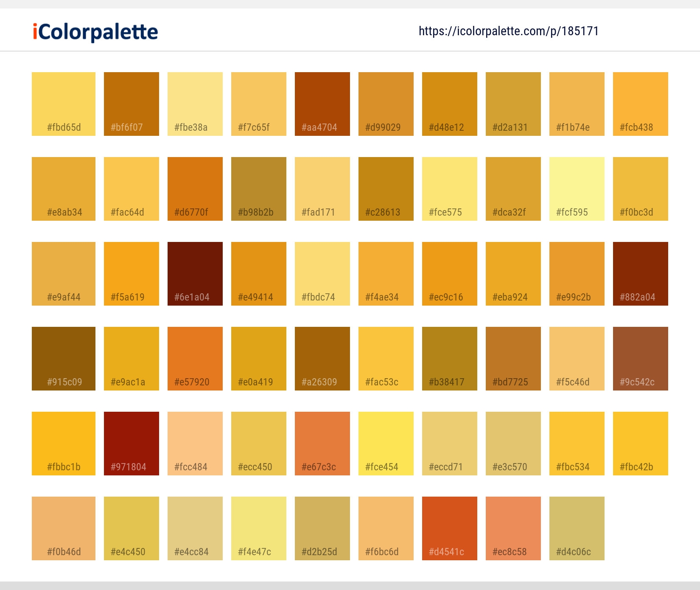Click the #aa4704 rust color swatch
This screenshot has height=590, width=700.
(x=322, y=104)
